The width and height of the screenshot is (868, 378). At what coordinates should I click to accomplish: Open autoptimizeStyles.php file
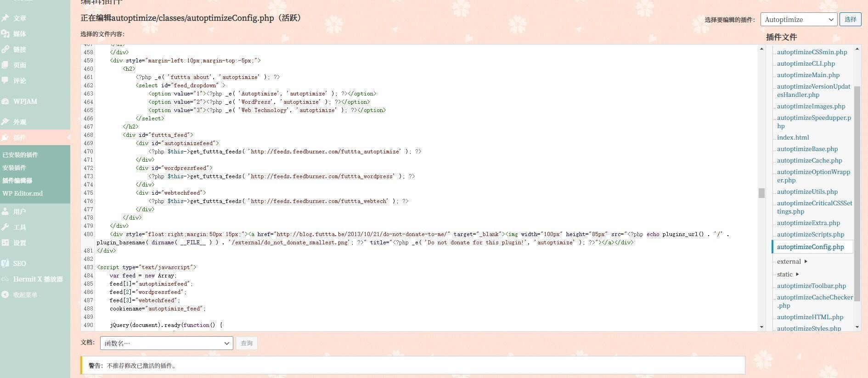[x=809, y=328]
